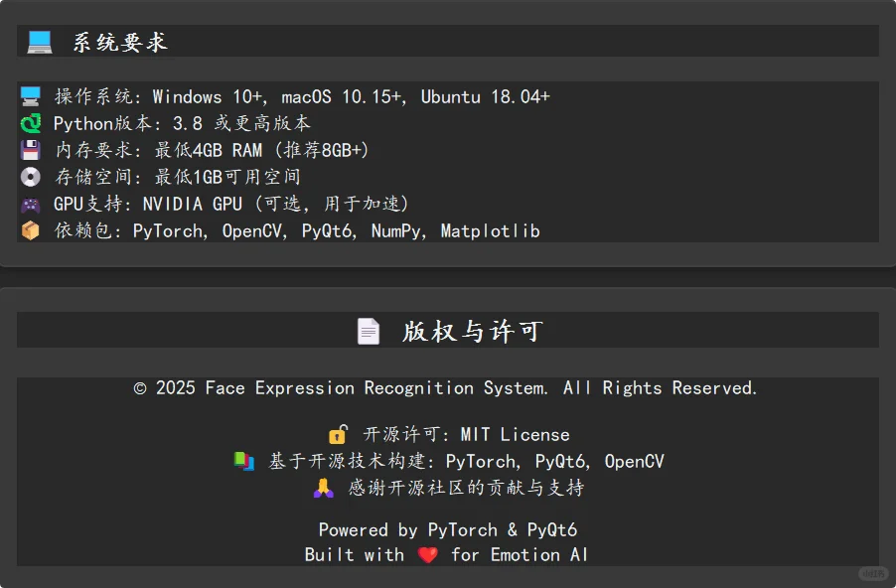Click the package icon beside 依赖包

31,229
